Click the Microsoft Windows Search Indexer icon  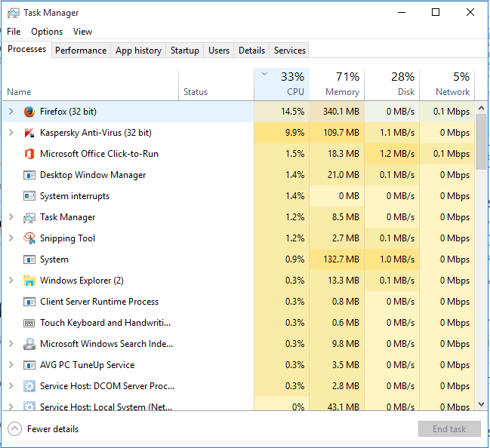pos(29,344)
